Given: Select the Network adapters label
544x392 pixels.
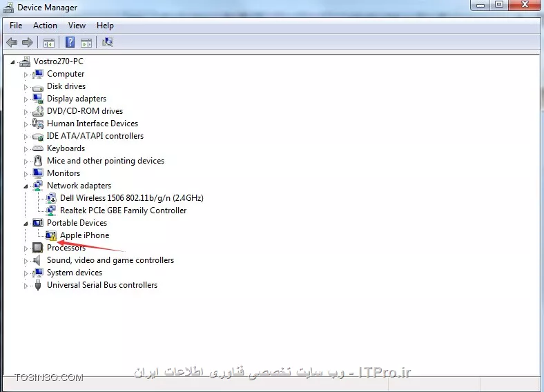Looking at the screenshot, I should coord(79,186).
